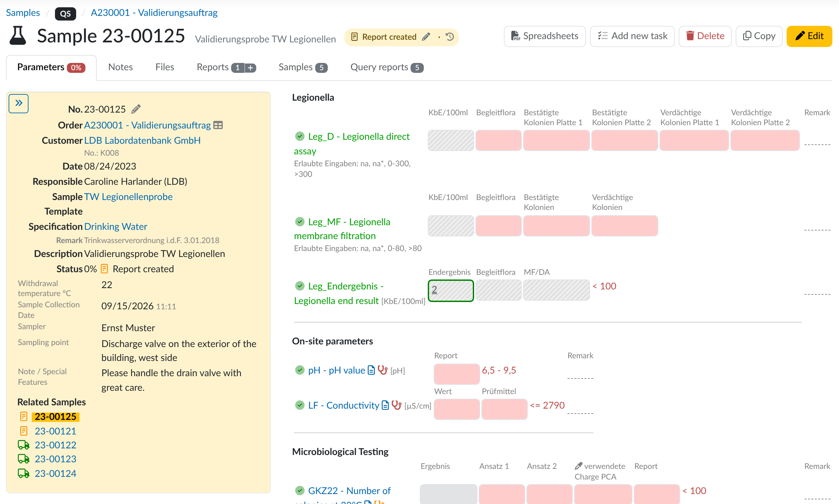Viewport: 839px width, 504px height.
Task: Click plus badge on Reports tab
Action: (251, 68)
